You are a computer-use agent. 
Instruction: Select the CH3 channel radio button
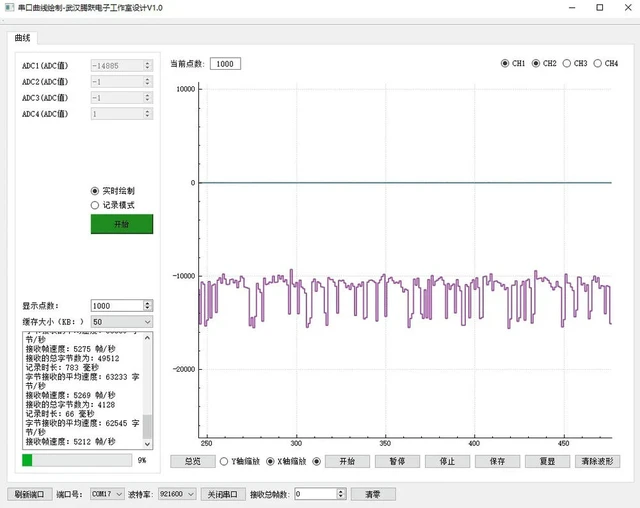click(x=567, y=63)
